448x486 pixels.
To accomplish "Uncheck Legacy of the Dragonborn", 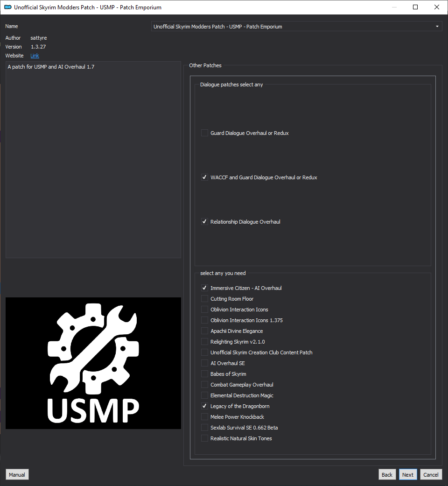I will (x=204, y=406).
